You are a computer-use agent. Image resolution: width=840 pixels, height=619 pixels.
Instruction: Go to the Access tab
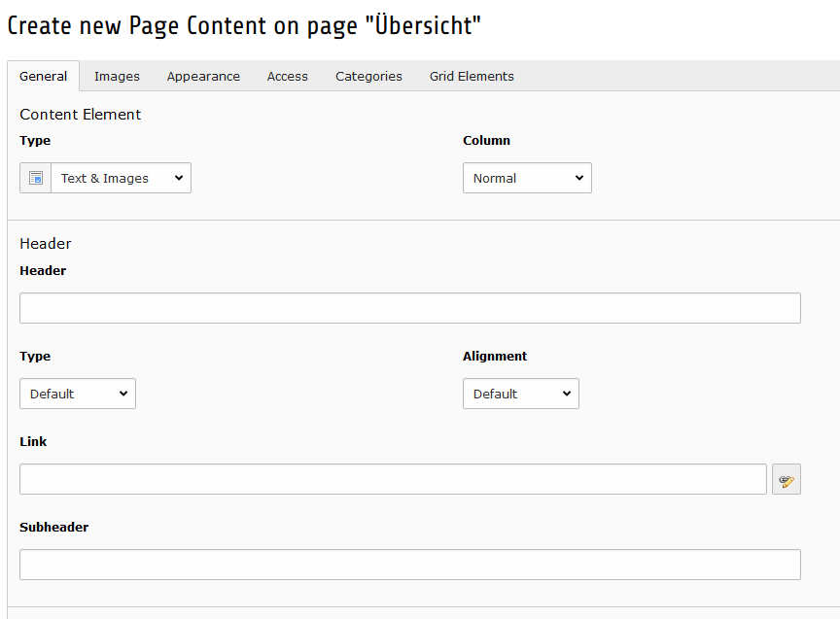coord(288,76)
